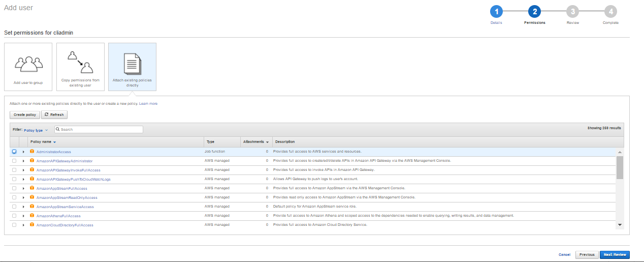Click step 3 Review circle
The width and height of the screenshot is (644, 262).
pyautogui.click(x=572, y=12)
